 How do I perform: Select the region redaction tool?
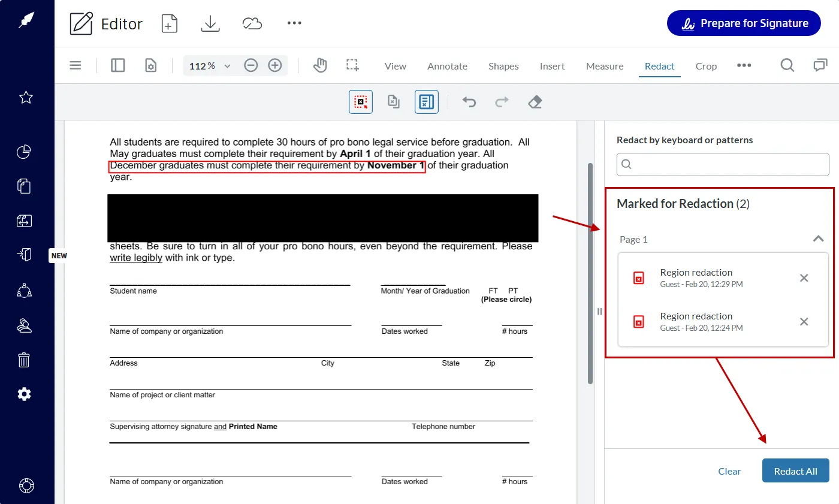click(x=361, y=102)
